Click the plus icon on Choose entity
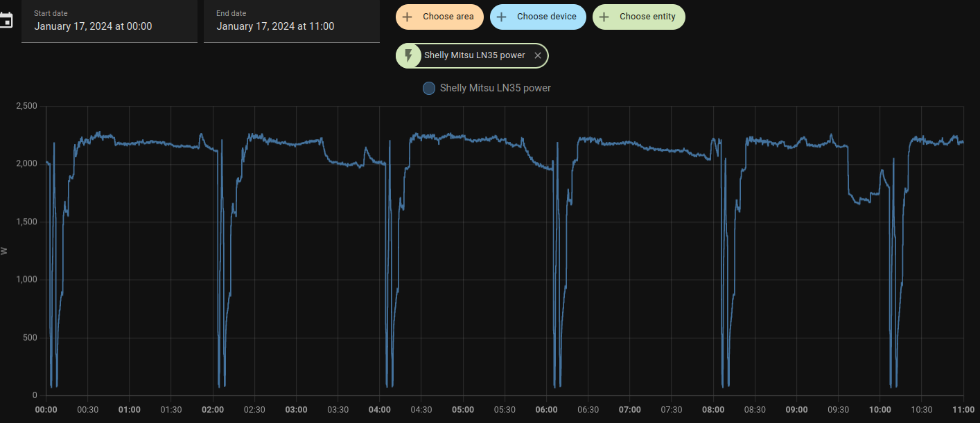 pyautogui.click(x=604, y=17)
